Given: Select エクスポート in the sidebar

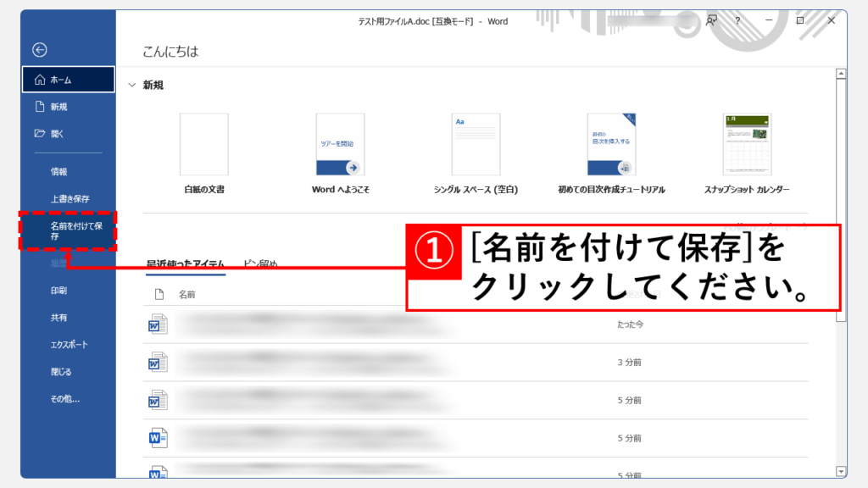Looking at the screenshot, I should (x=69, y=345).
